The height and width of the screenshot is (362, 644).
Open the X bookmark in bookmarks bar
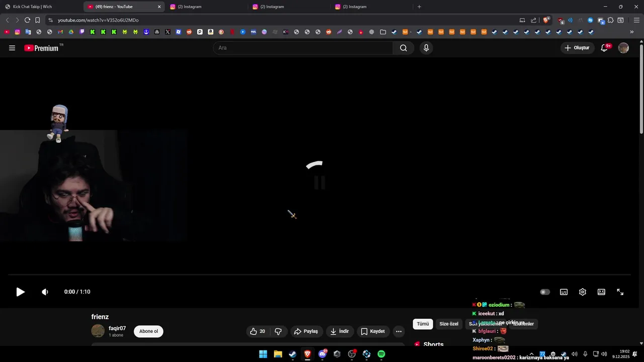click(168, 32)
